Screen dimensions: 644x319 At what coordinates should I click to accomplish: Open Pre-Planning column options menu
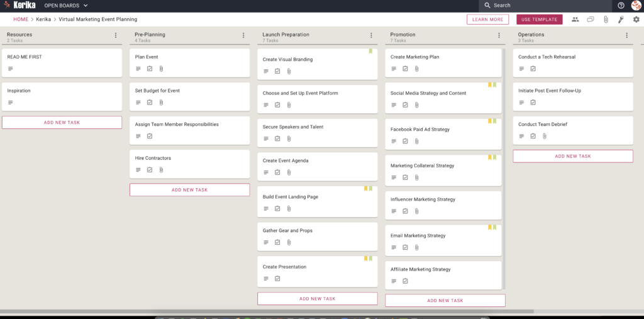click(x=243, y=35)
